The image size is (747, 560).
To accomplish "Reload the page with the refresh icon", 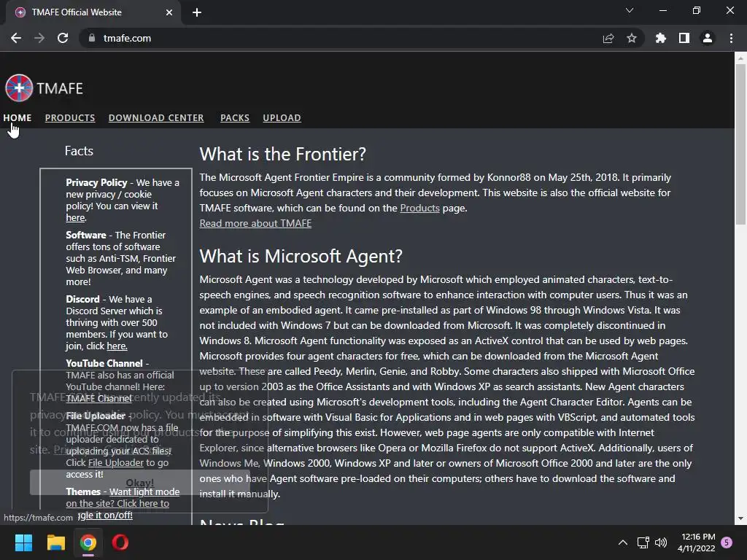I will 63,38.
